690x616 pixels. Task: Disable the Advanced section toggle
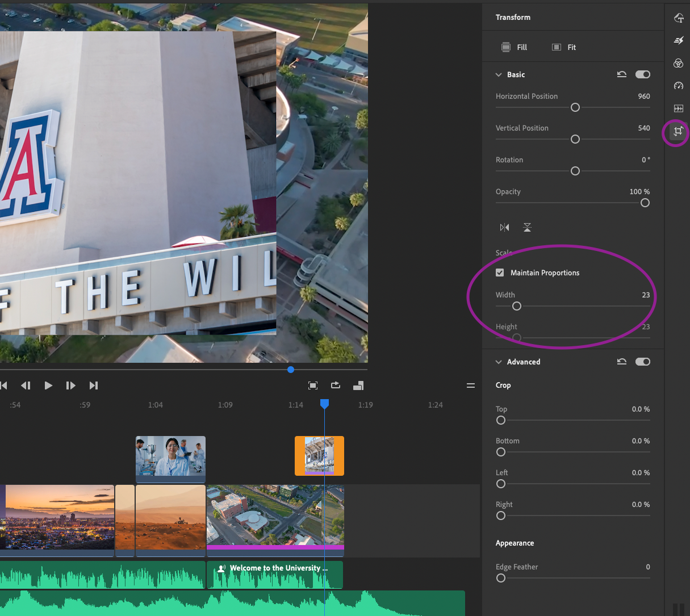[x=643, y=362]
